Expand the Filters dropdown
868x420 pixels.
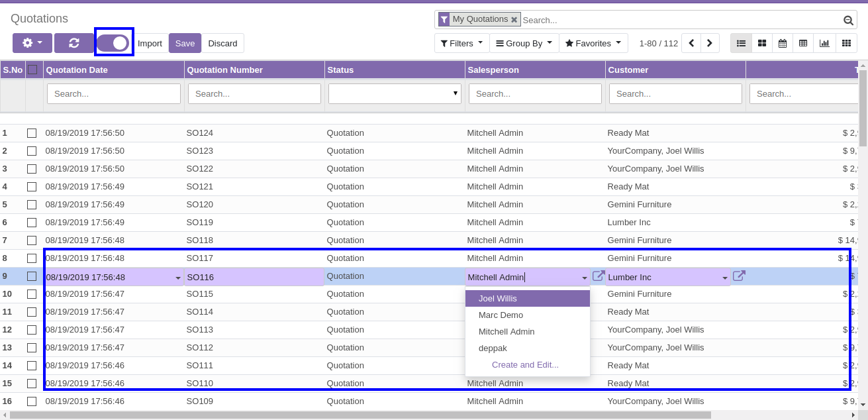click(x=461, y=43)
